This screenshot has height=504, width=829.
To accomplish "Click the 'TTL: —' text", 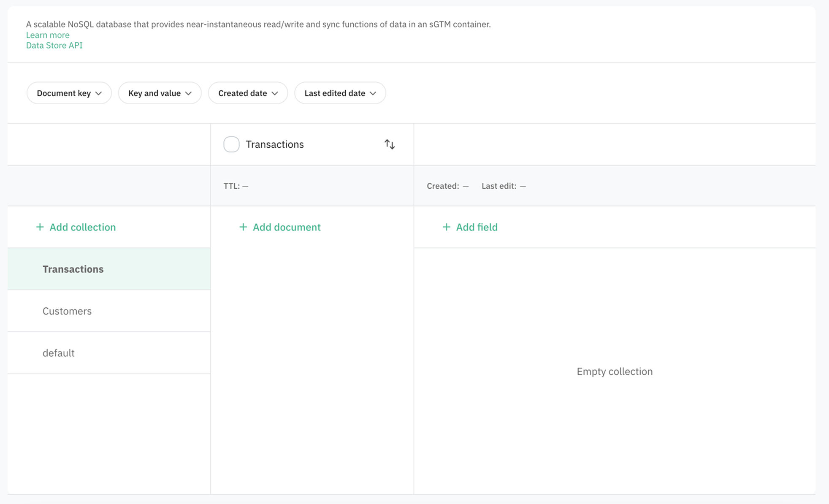I will (236, 186).
